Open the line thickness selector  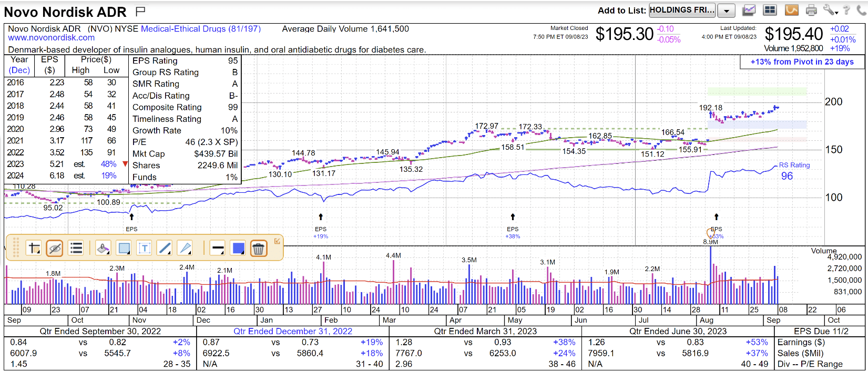pyautogui.click(x=217, y=248)
